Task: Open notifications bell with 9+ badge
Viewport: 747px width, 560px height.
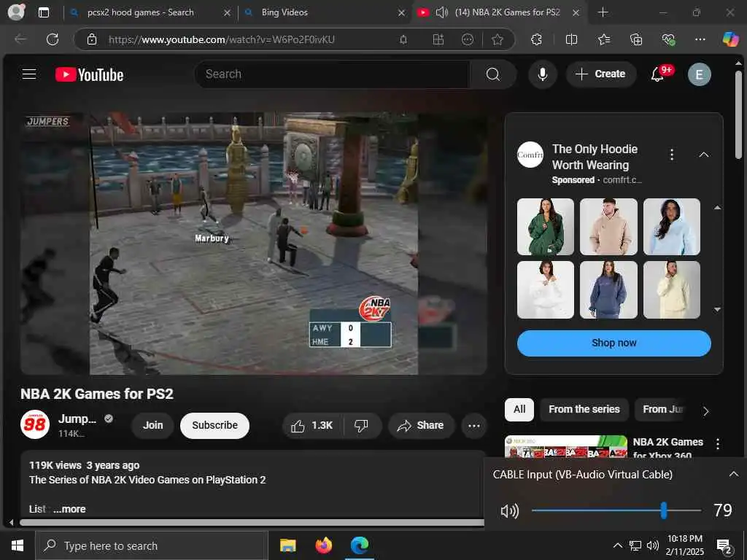Action: (658, 74)
